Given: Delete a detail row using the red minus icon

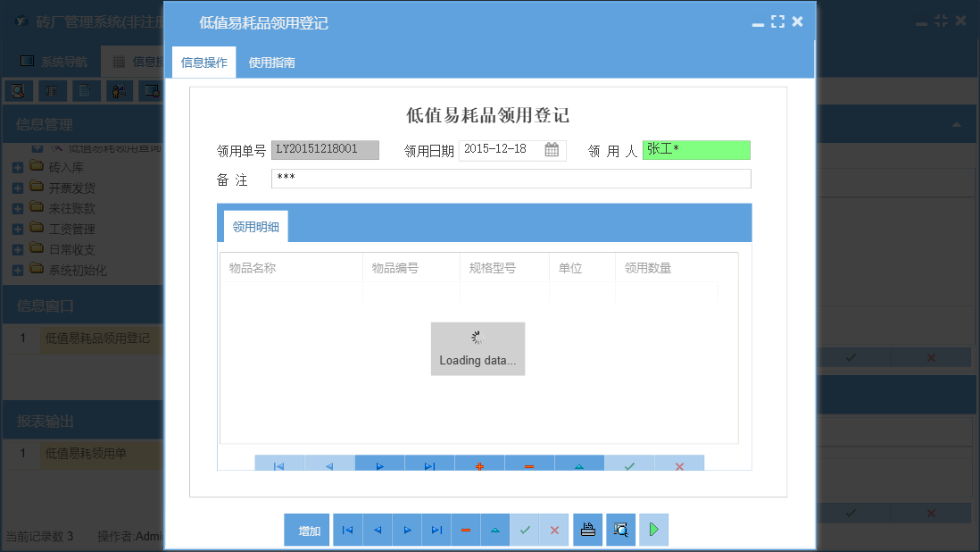Looking at the screenshot, I should coord(529,464).
